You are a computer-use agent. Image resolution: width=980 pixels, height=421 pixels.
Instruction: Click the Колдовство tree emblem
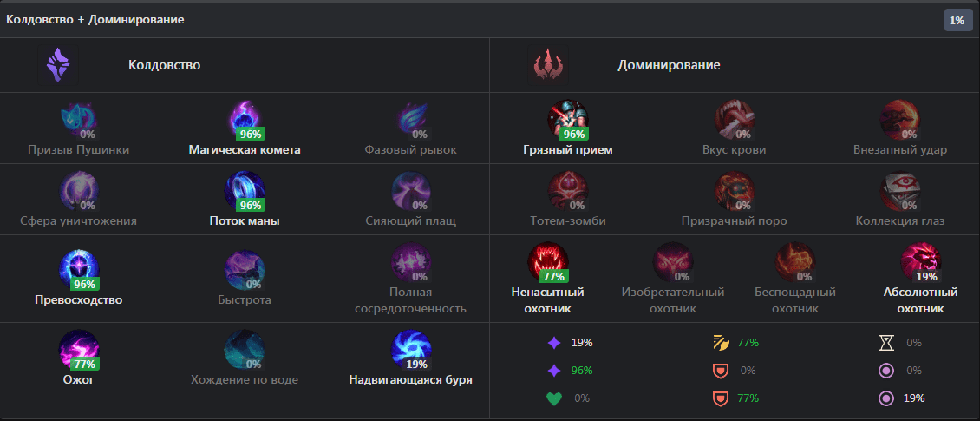(x=58, y=65)
